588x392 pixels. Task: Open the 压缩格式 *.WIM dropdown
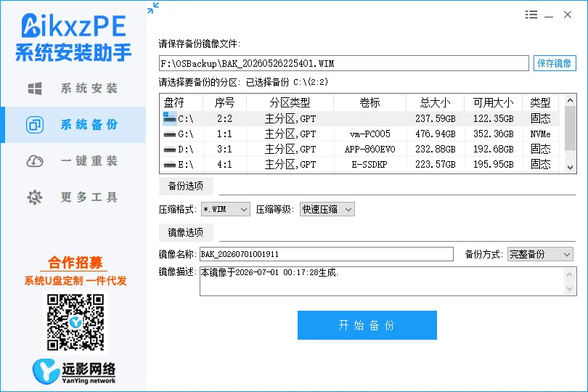pyautogui.click(x=225, y=209)
